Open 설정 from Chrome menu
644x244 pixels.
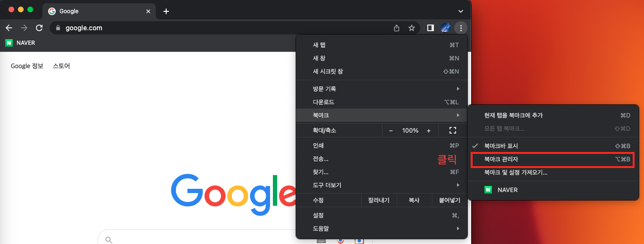381,215
